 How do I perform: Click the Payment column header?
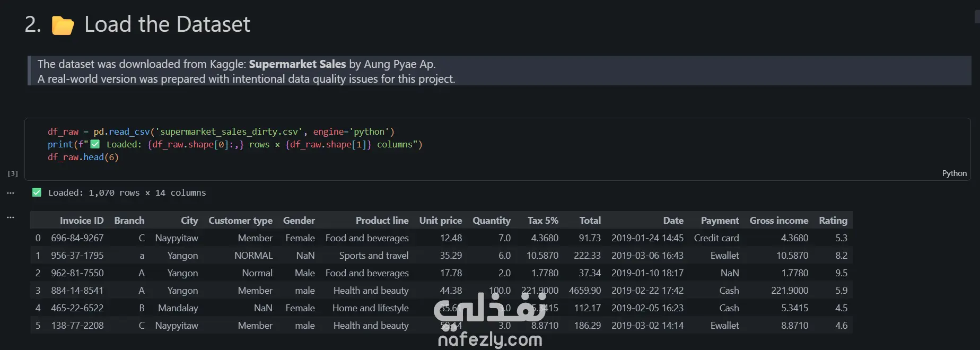tap(720, 221)
